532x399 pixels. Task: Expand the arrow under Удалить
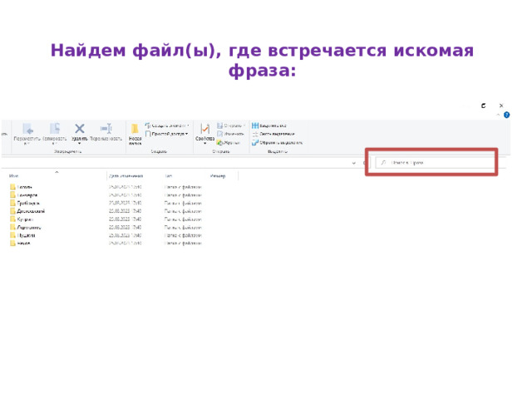[x=80, y=144]
